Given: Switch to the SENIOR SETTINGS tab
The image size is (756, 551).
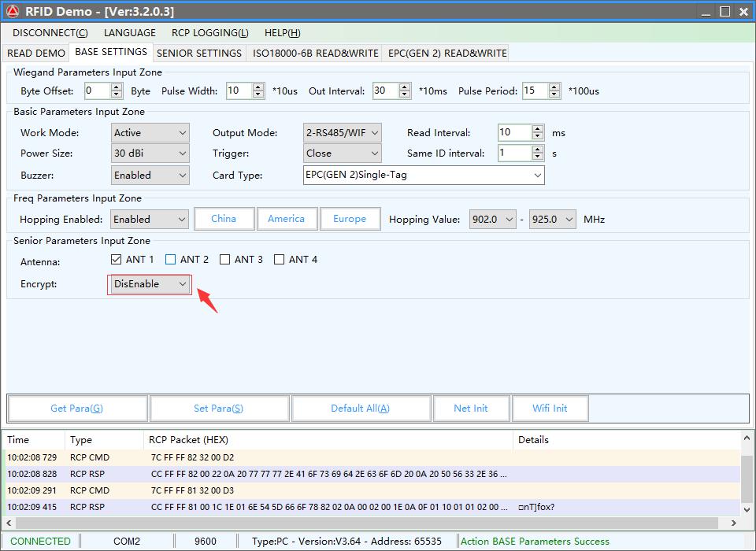Looking at the screenshot, I should (199, 53).
